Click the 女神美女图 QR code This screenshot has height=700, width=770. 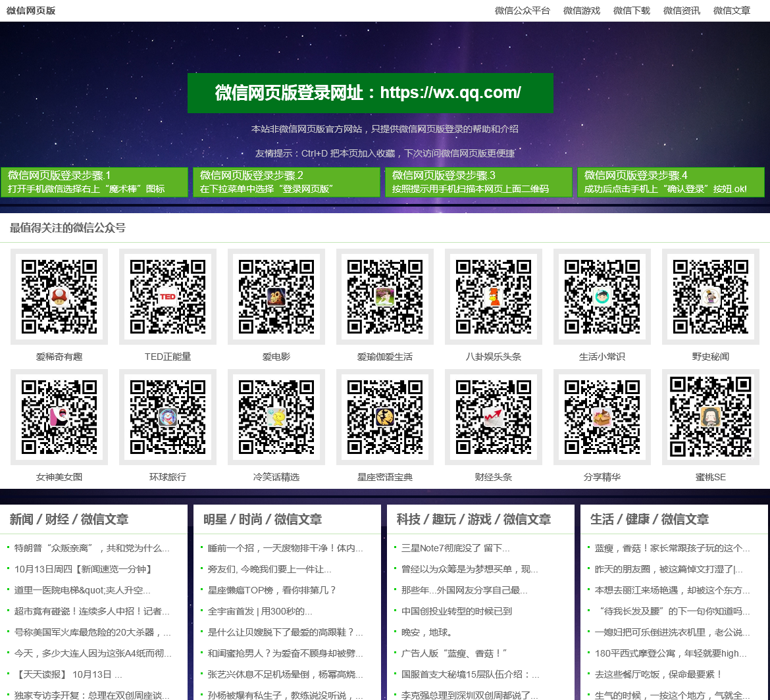[x=59, y=416]
